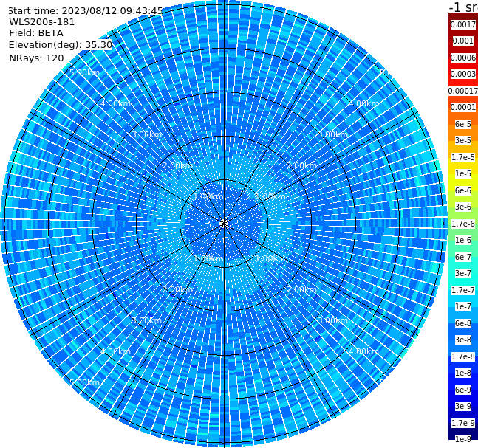Click the '3e-7' colorbar label
The image size is (478, 448).
click(x=463, y=273)
